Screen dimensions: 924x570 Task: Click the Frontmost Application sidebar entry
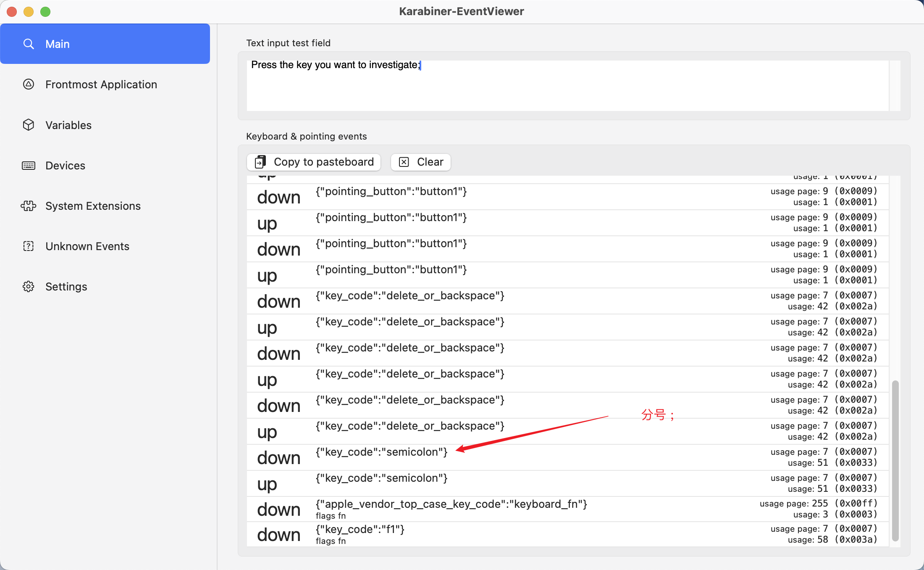click(101, 84)
